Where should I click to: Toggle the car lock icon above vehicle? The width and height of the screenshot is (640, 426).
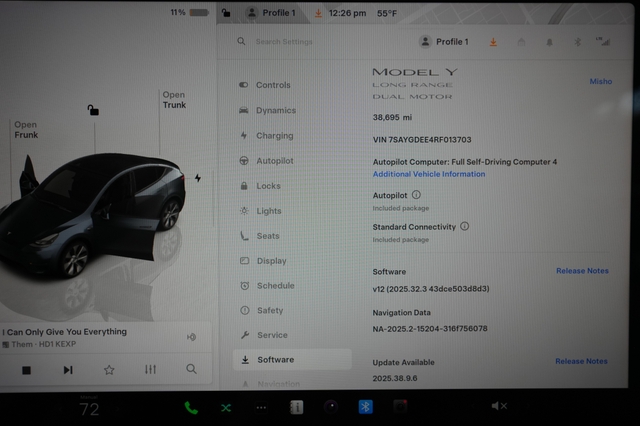click(x=93, y=110)
